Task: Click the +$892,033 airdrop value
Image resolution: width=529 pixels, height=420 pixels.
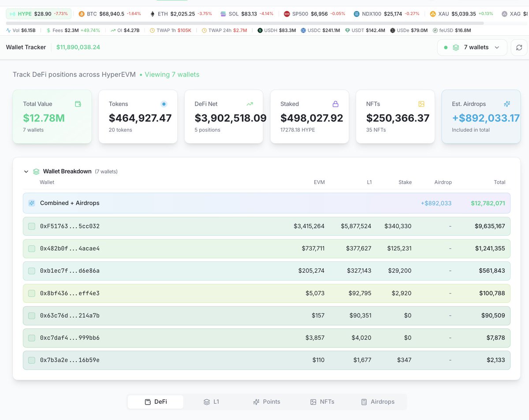Action: (x=436, y=203)
